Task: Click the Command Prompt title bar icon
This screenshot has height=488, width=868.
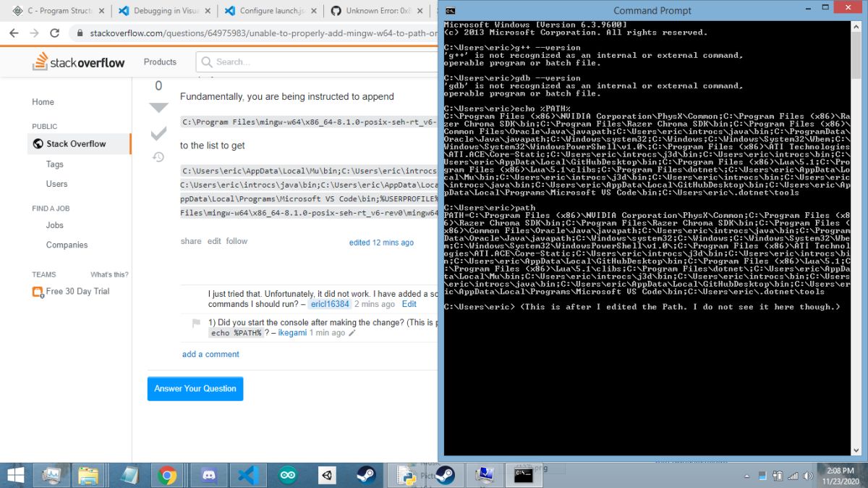Action: click(450, 10)
